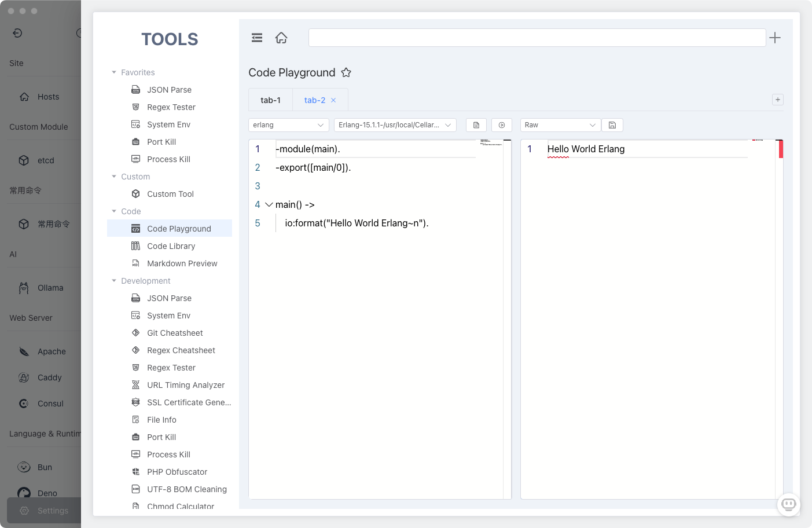Viewport: 812px width, 528px height.
Task: Click the SSL Certificate Generator icon
Action: [135, 402]
